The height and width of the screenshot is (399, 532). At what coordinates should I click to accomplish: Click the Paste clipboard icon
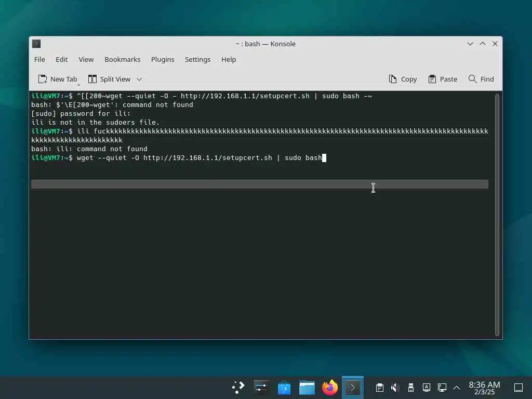(x=432, y=79)
